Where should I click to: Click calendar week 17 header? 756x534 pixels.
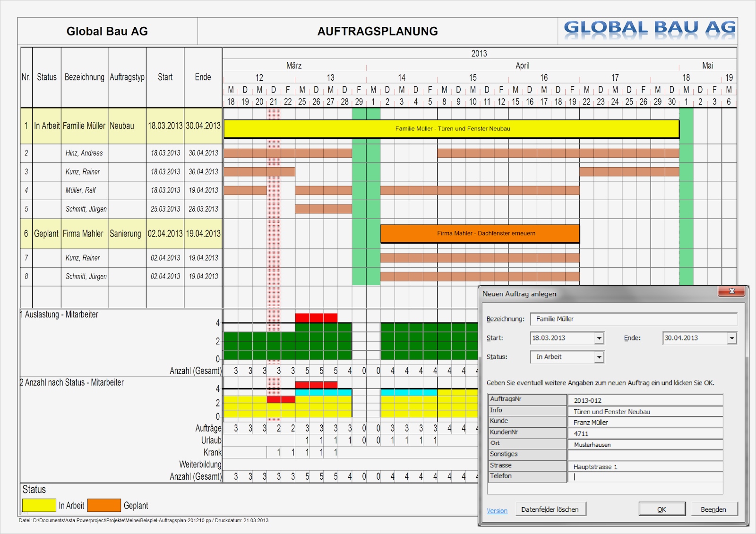tap(615, 77)
